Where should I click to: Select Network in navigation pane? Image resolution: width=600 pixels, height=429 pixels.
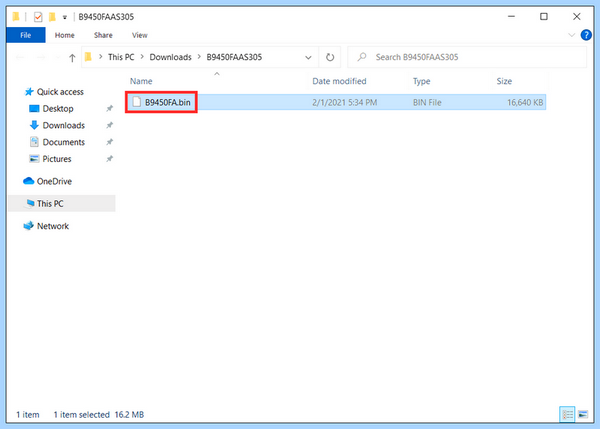tap(53, 226)
